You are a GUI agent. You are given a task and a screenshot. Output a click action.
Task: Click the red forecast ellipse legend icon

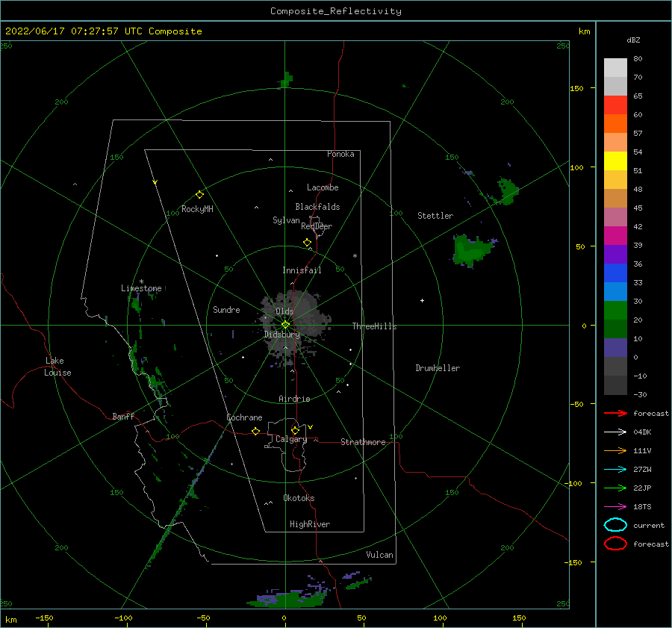pos(615,544)
